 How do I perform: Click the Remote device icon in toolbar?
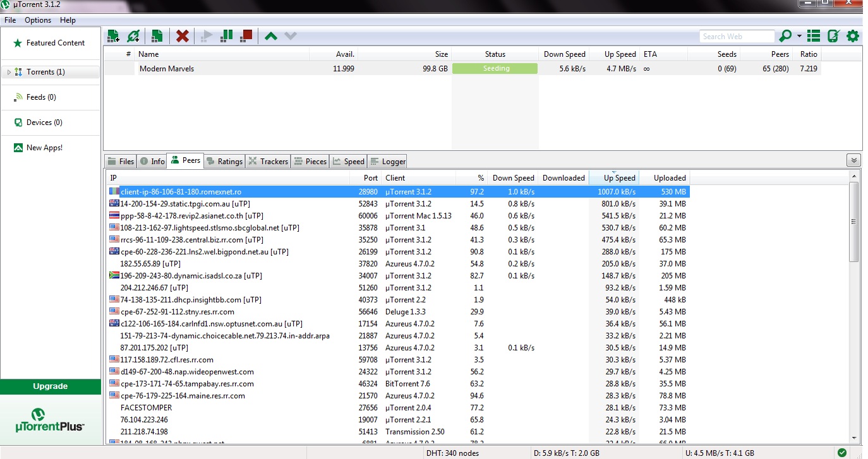pos(833,36)
